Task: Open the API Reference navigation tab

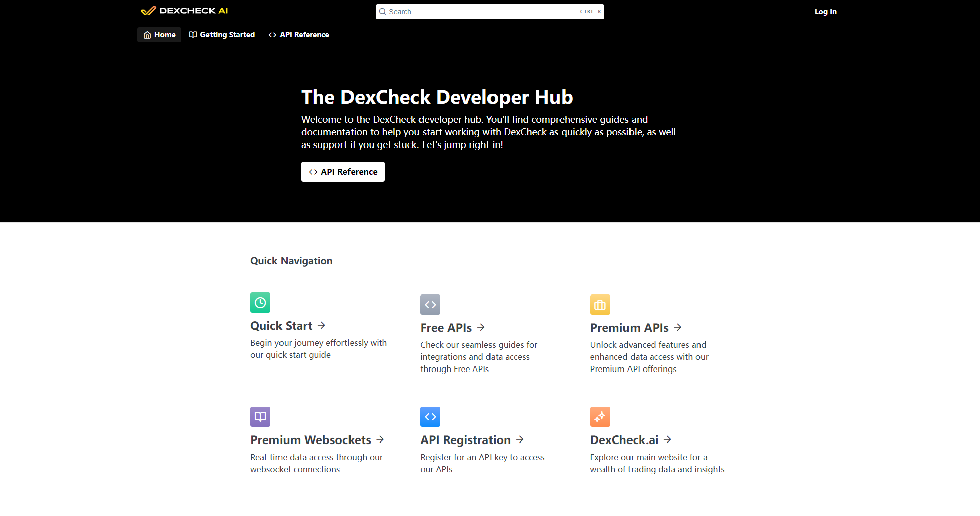Action: point(298,35)
